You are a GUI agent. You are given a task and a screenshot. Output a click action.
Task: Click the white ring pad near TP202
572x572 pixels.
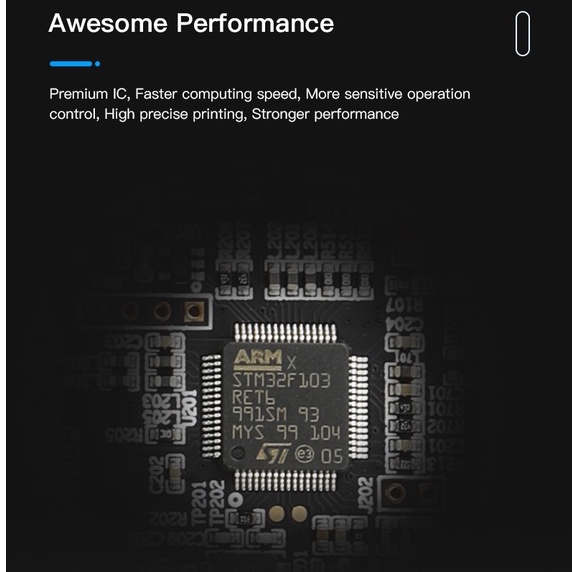[x=235, y=498]
